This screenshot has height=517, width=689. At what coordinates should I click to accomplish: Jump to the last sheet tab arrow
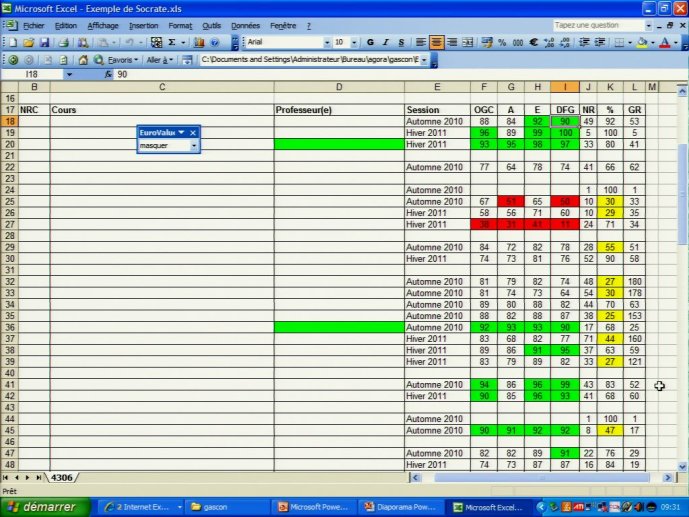click(x=39, y=477)
